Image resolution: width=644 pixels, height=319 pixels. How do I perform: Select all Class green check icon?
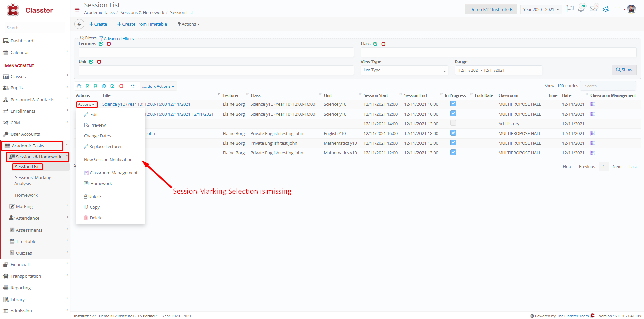coord(375,44)
